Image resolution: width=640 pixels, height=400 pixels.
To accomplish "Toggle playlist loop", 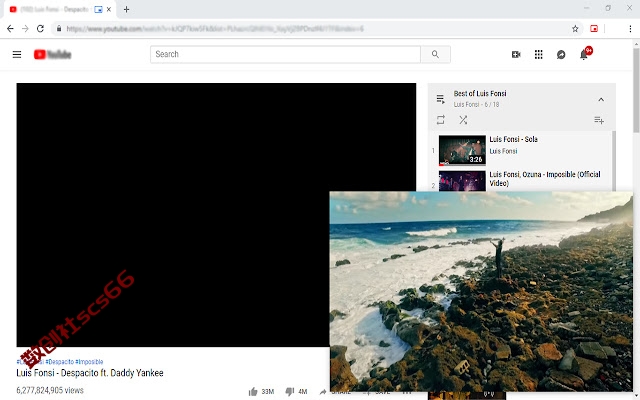I will point(441,120).
